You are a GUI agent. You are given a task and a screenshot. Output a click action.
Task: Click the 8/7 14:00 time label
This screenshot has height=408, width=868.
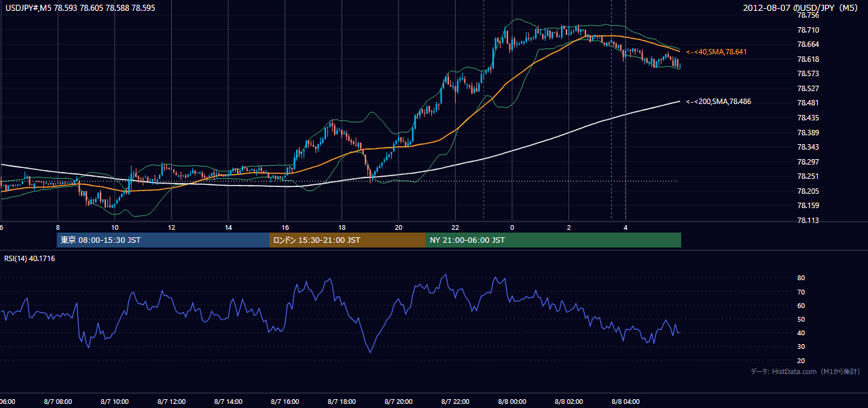pos(228,401)
